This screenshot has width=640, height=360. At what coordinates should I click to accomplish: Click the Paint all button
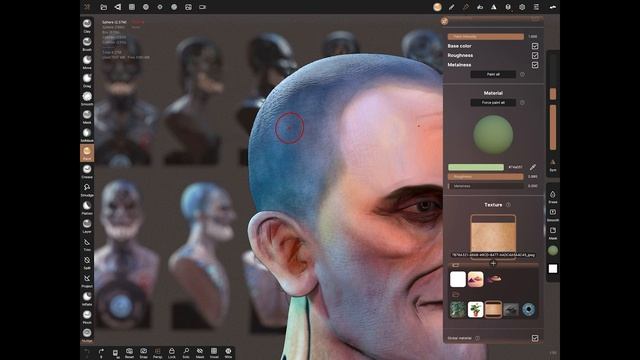(x=493, y=74)
